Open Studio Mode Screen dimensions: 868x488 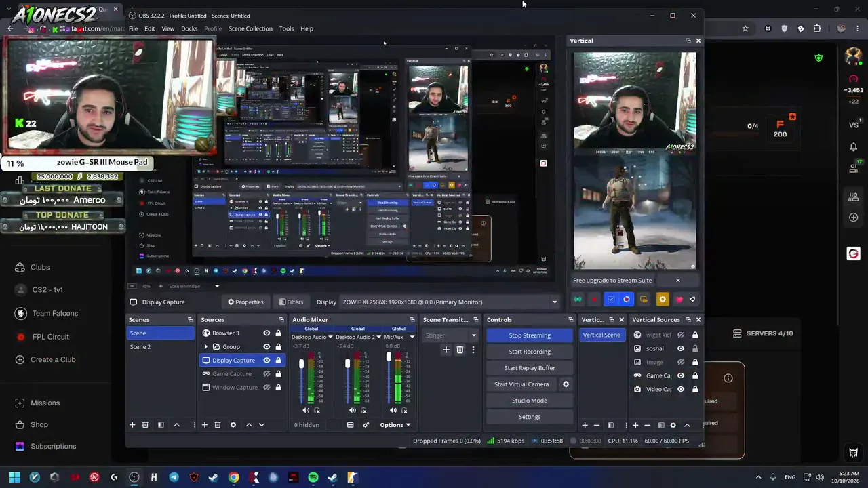click(530, 401)
